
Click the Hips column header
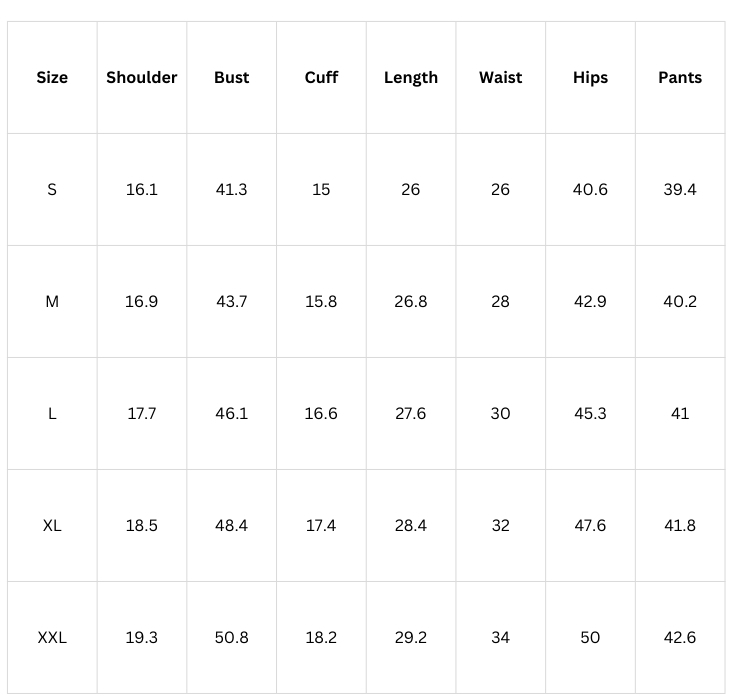point(590,78)
